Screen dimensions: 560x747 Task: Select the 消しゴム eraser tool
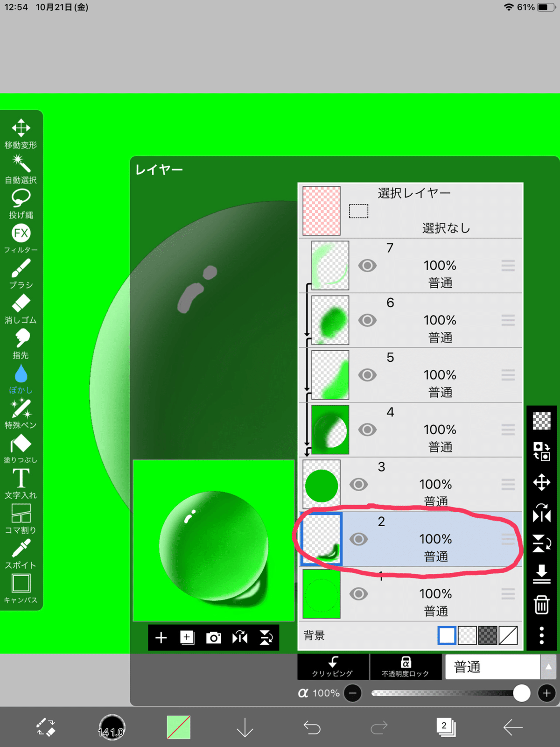click(x=21, y=309)
